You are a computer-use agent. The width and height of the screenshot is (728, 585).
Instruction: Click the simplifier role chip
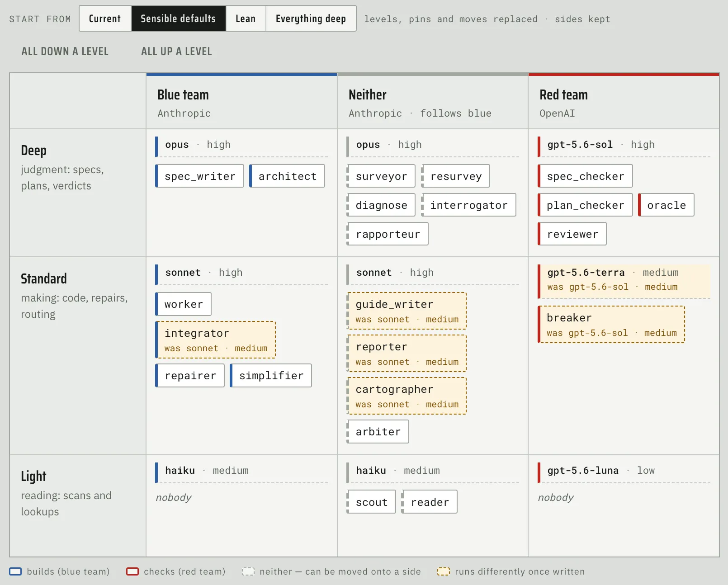click(x=271, y=375)
